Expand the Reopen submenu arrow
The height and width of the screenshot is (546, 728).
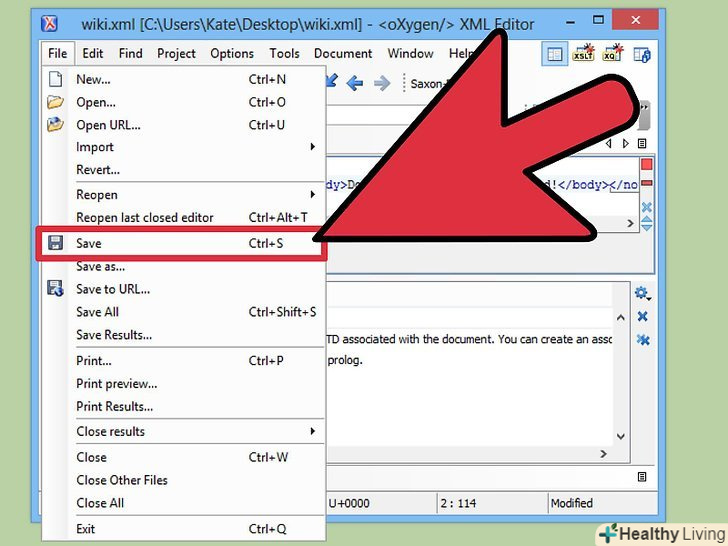pos(312,194)
